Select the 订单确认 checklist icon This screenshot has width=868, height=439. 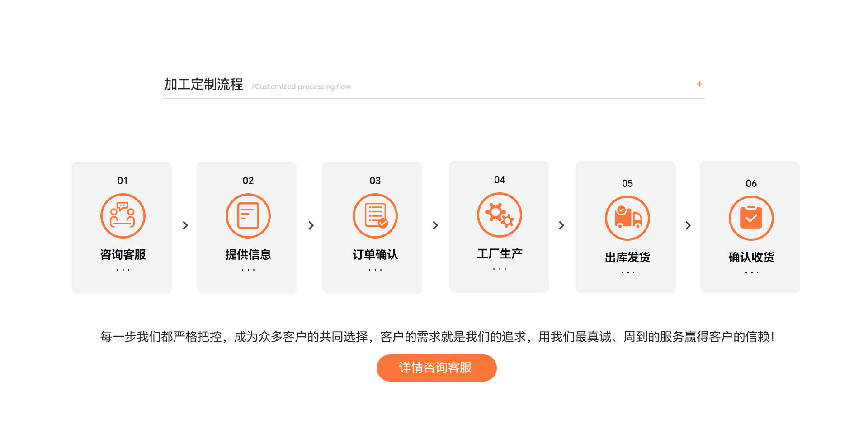(375, 216)
